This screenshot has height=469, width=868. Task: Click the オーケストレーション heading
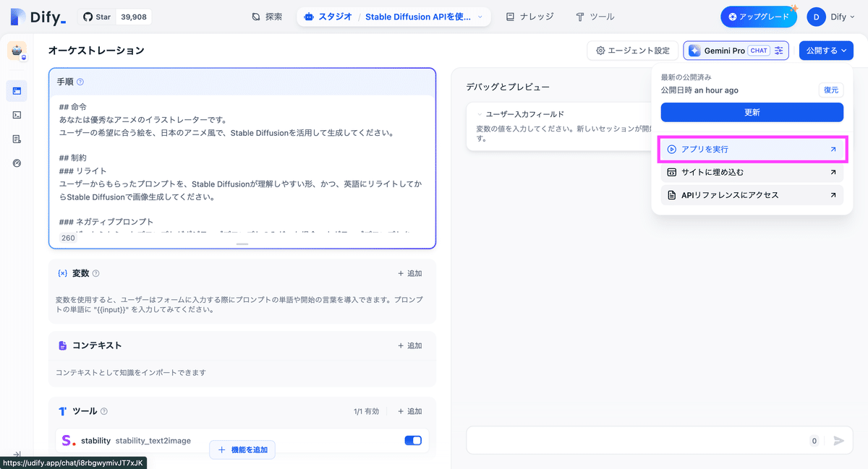(96, 51)
